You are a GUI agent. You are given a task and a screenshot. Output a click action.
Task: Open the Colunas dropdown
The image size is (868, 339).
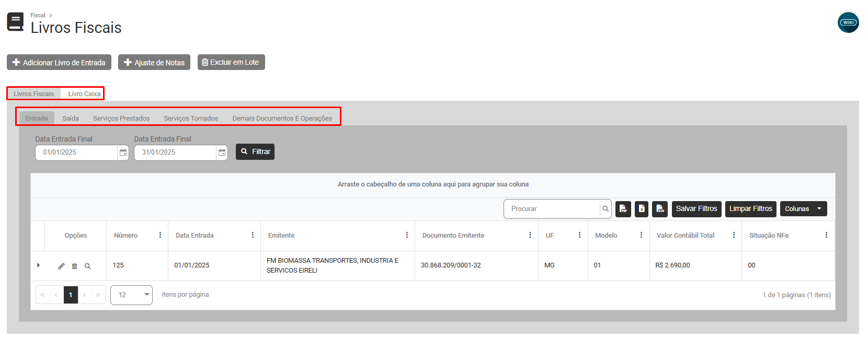click(x=803, y=209)
